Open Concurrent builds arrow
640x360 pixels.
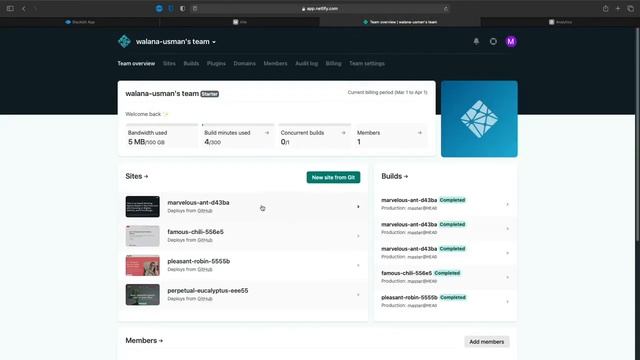[343, 133]
